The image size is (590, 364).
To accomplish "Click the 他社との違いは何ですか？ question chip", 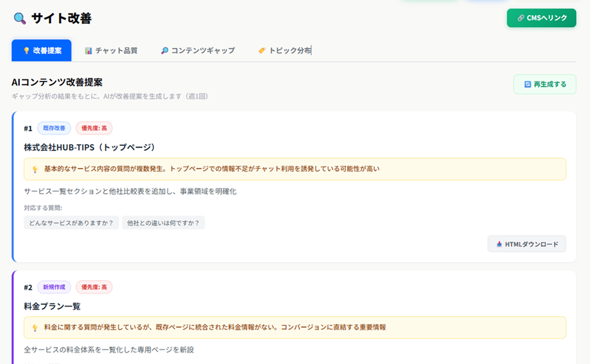I will pyautogui.click(x=163, y=223).
